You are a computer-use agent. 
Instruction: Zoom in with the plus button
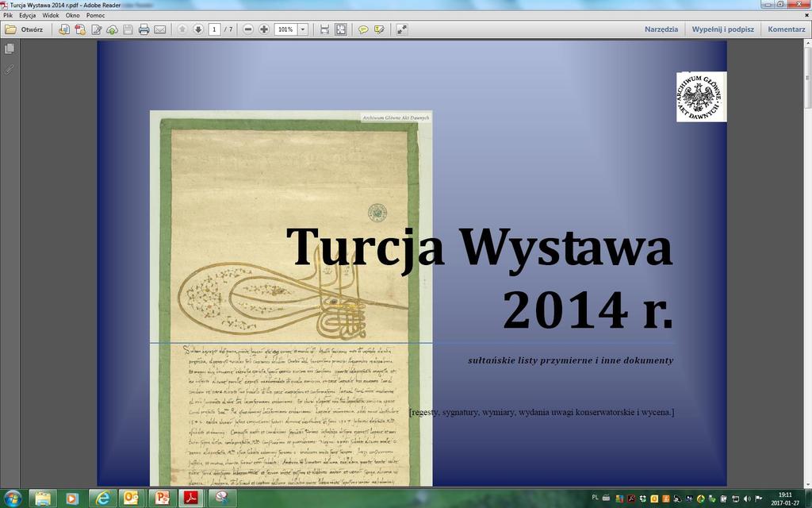pyautogui.click(x=264, y=29)
